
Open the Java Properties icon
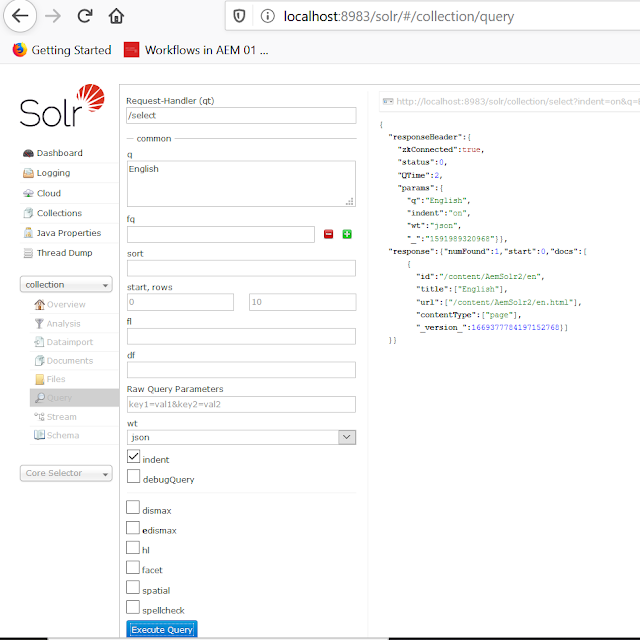pos(28,233)
